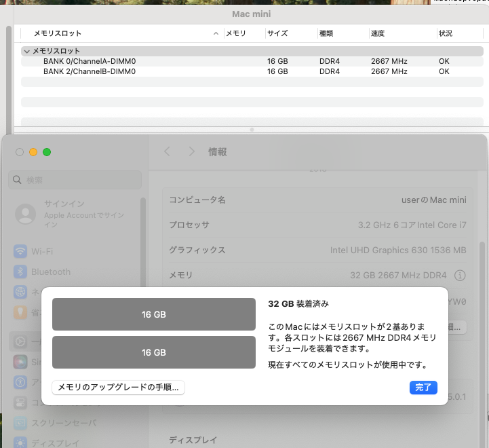Click the pane divider handle below memory table
Image resolution: width=489 pixels, height=448 pixels.
point(252,130)
